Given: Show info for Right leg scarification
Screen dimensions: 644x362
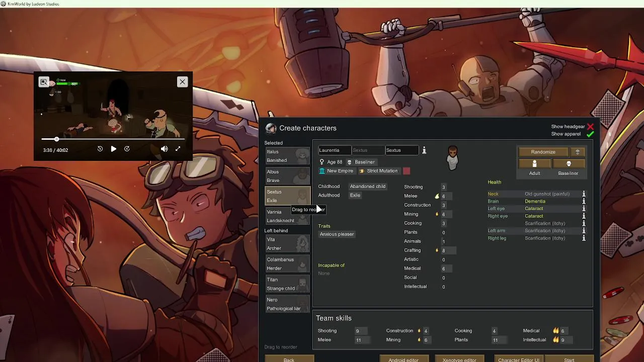Looking at the screenshot, I should [x=584, y=238].
